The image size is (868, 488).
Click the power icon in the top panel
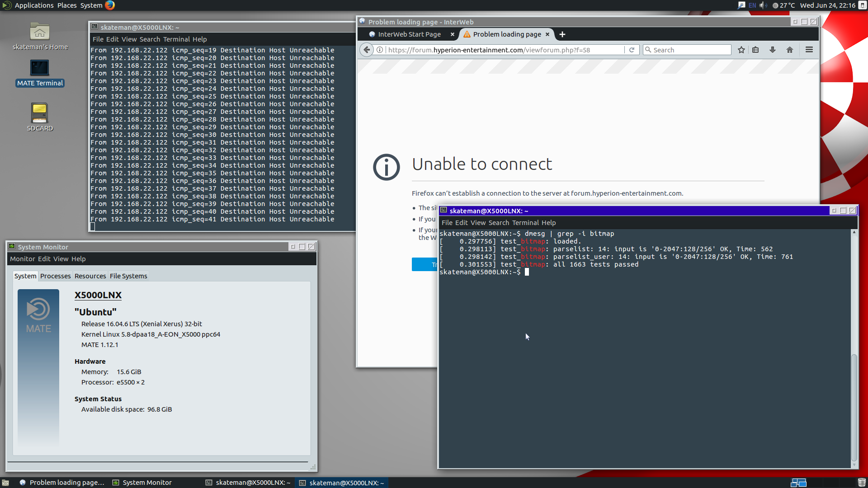(862, 5)
